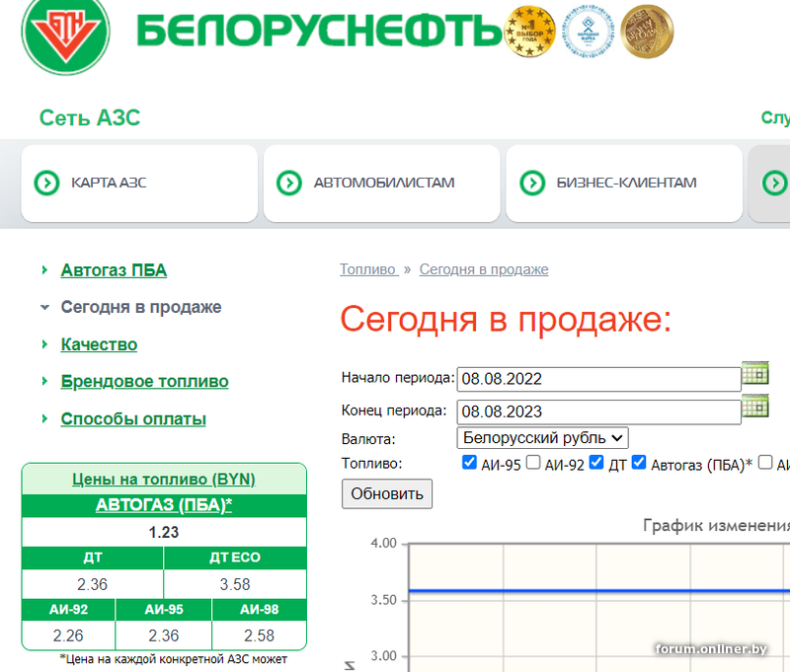Click the arrow icon beside Карта АЗС
790x672 pixels.
pyautogui.click(x=46, y=183)
